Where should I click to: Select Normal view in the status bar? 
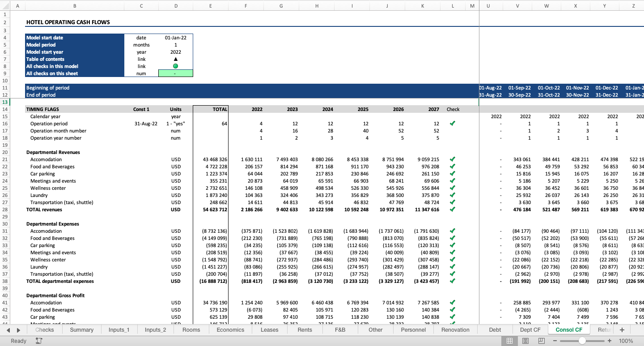tap(509, 341)
